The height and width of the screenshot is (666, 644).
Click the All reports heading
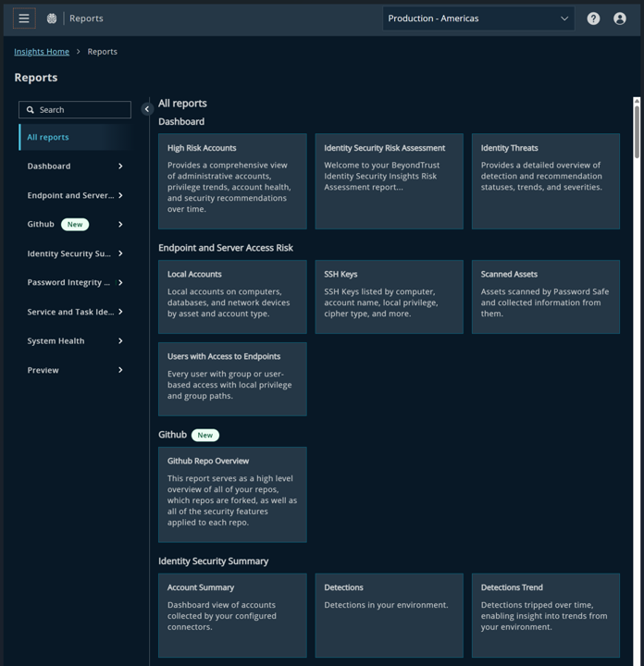point(182,104)
